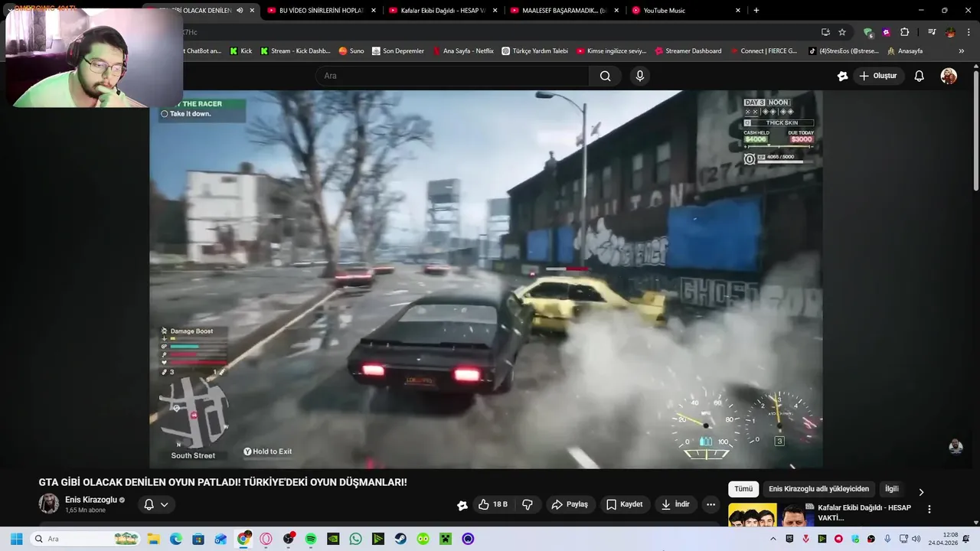Click the sparkle Ask icon beside Oluştur
The height and width of the screenshot is (551, 980).
pos(842,76)
